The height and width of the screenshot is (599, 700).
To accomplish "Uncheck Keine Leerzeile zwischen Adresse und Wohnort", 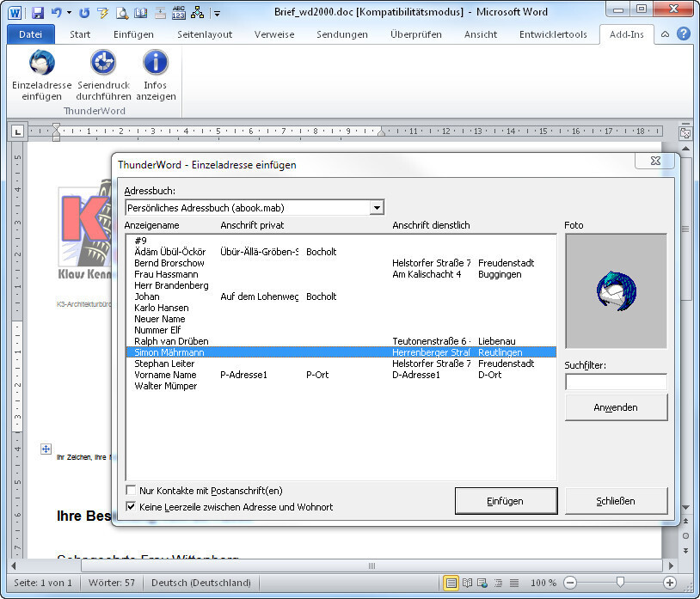I will [x=131, y=507].
